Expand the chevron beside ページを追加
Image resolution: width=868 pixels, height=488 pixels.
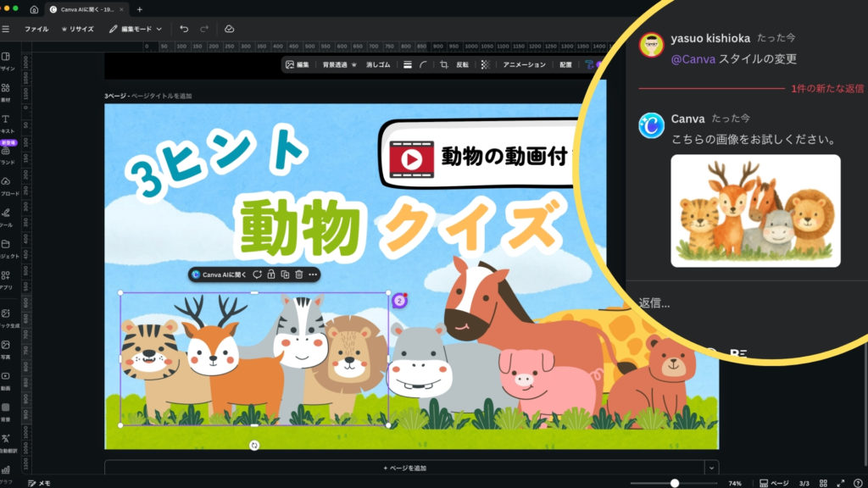tap(711, 468)
